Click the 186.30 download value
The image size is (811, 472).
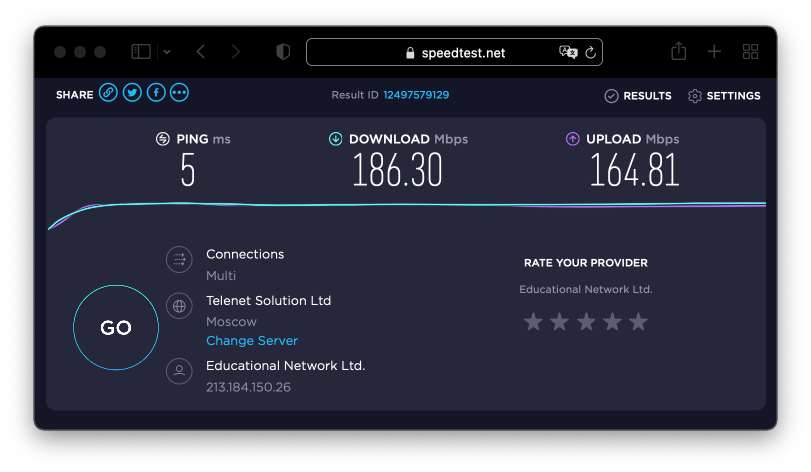397,170
